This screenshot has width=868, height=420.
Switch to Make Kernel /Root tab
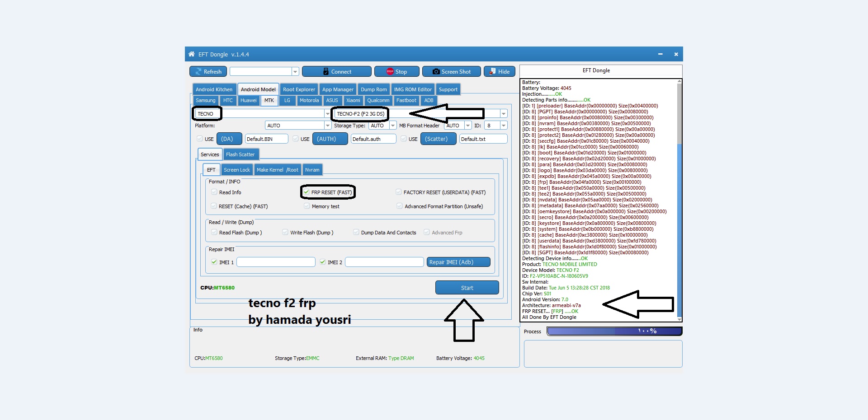278,170
